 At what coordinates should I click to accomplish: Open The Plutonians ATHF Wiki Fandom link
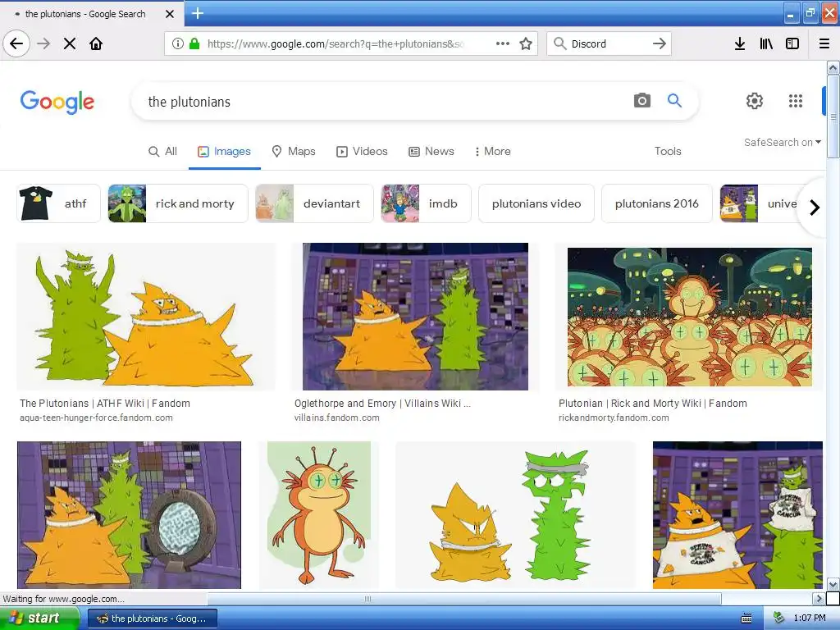tap(105, 404)
